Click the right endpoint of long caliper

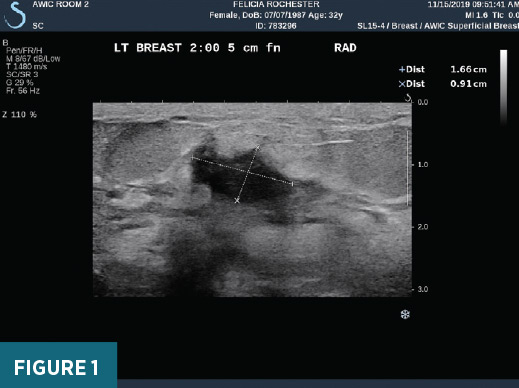292,184
